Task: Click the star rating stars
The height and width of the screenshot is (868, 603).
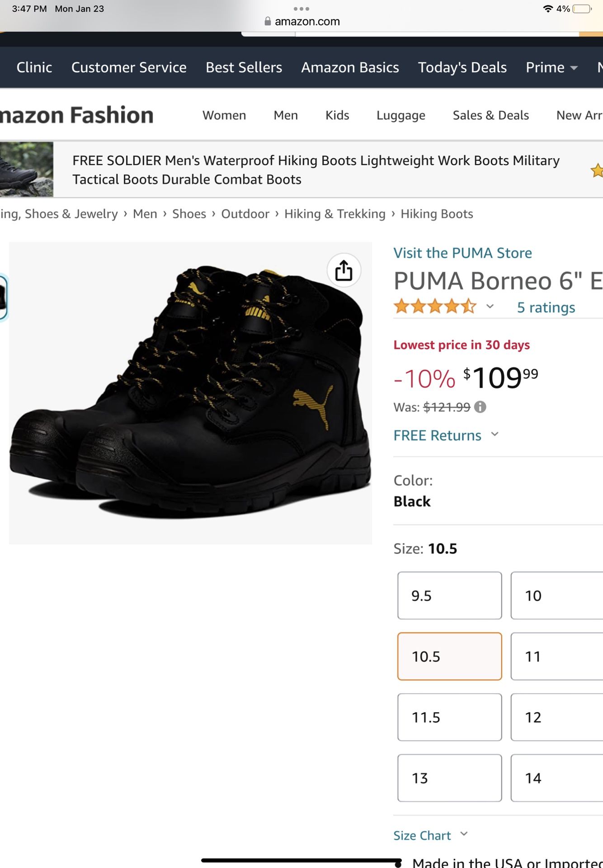Action: (x=434, y=307)
